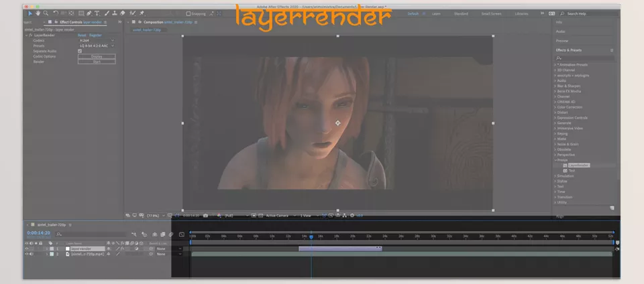This screenshot has width=644, height=284.
Task: Open the Effects & Presets panel menu
Action: coord(612,50)
